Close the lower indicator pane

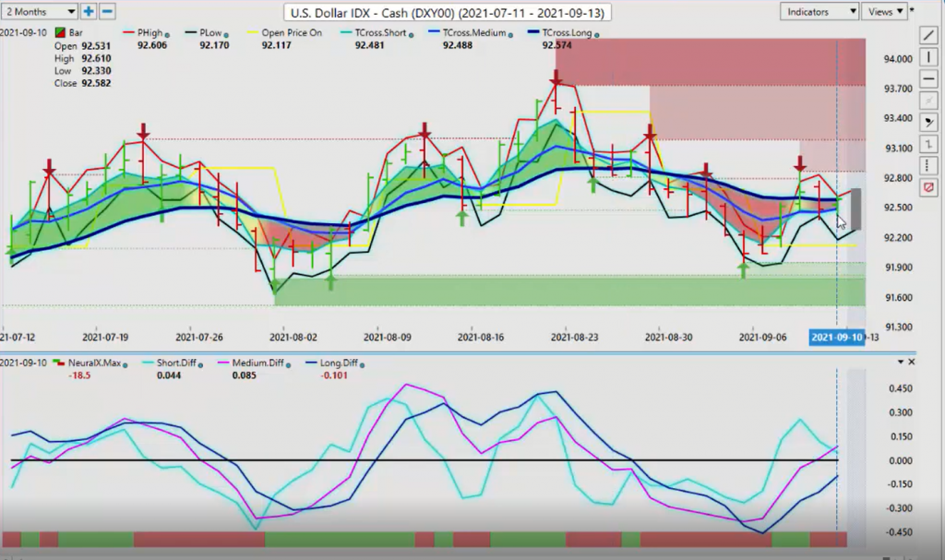(911, 362)
